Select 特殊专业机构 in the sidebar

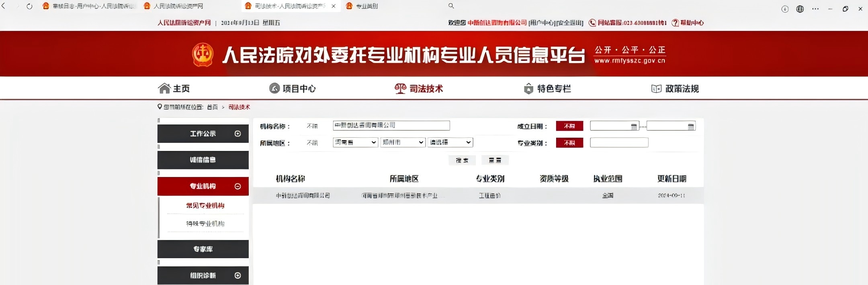pyautogui.click(x=205, y=224)
